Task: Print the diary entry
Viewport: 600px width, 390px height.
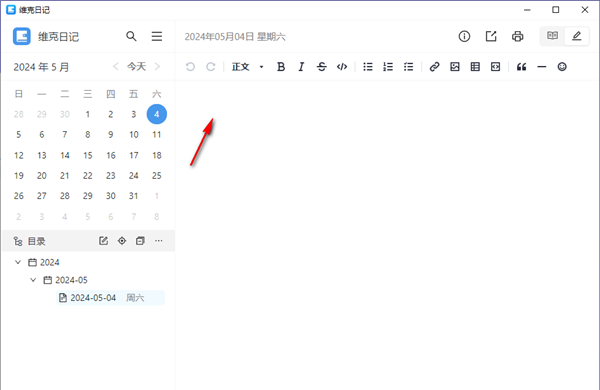Action: [517, 36]
